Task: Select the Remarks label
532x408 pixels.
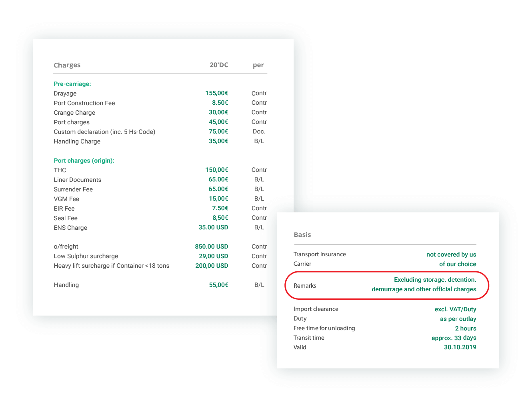Action: [x=305, y=286]
